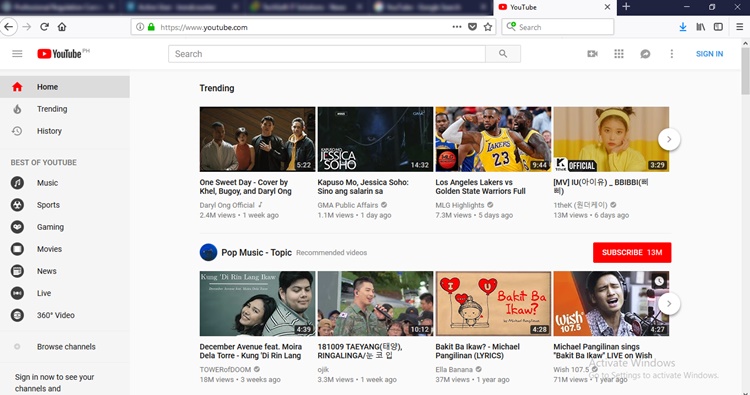Click SUBSCRIBE 13M button
This screenshot has width=750, height=395.
[632, 252]
